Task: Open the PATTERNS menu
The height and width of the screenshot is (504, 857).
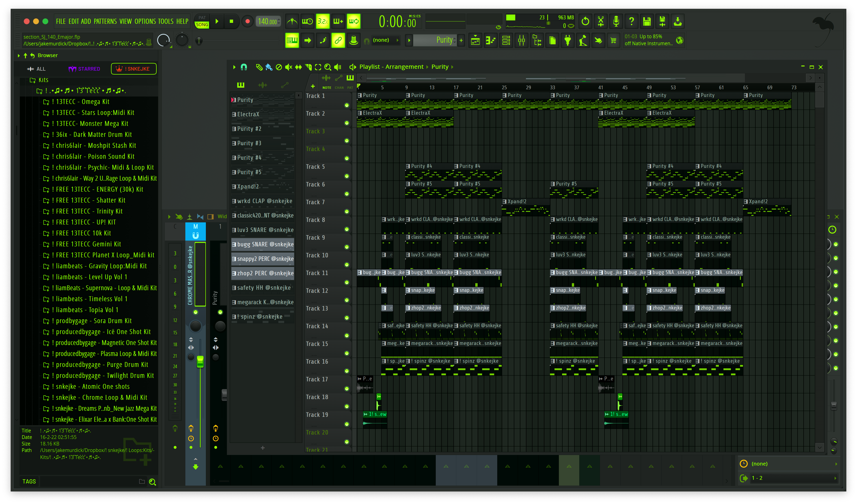Action: point(105,21)
